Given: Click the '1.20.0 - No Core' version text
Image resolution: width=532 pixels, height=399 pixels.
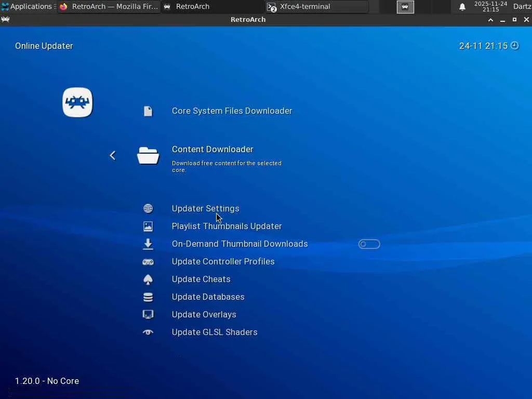Looking at the screenshot, I should 47,381.
